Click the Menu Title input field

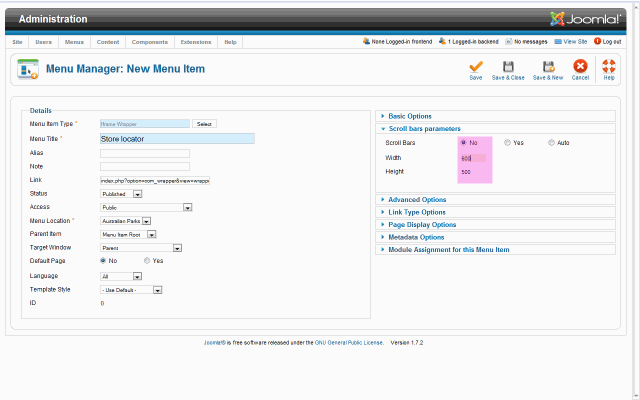[x=177, y=139]
